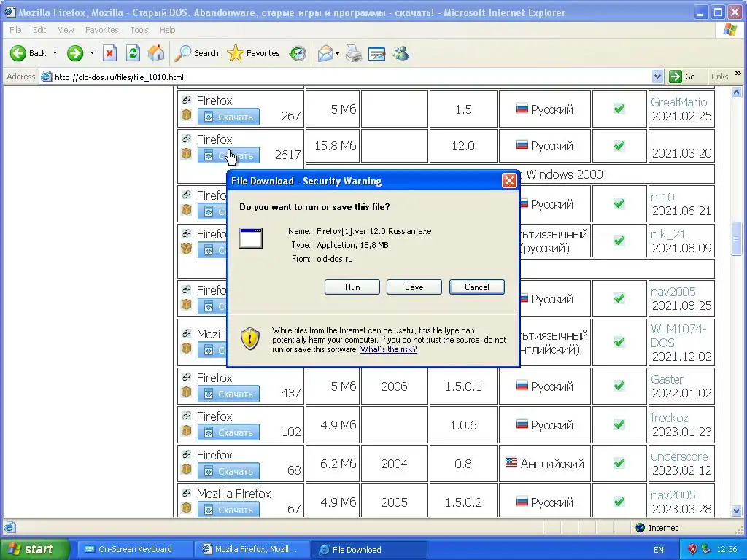Screen dimensions: 747x560
Task: Open the What's the risk? link
Action: [388, 349]
